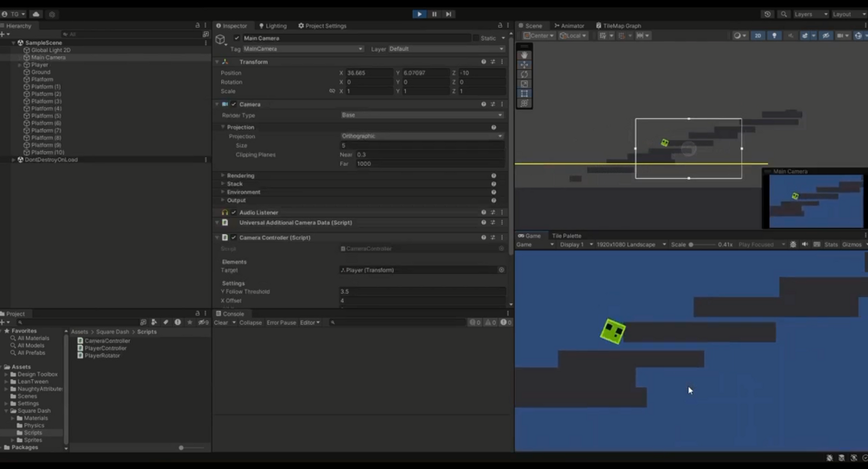Collapse the Transform component
Viewport: 868px width, 469px height.
click(217, 62)
